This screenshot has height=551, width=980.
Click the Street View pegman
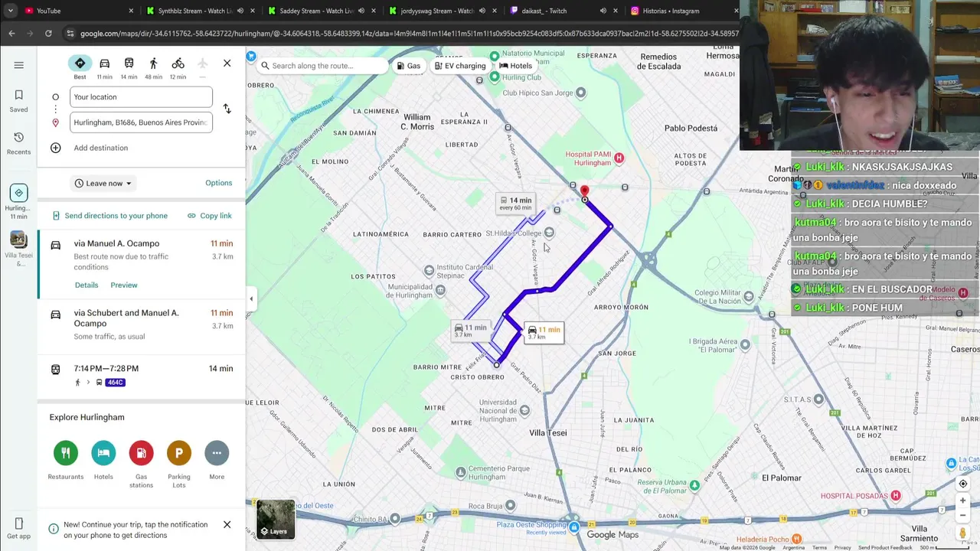[x=962, y=533]
